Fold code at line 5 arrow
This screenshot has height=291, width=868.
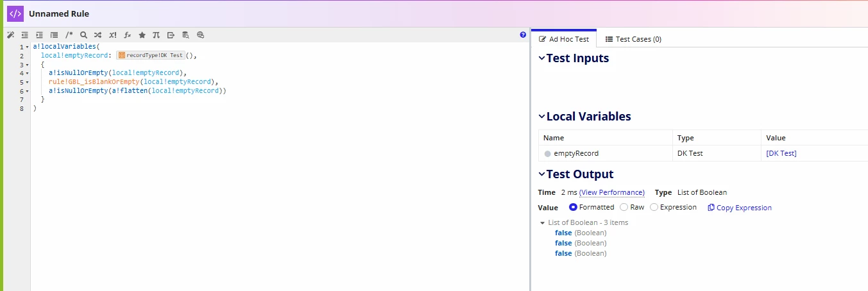point(27,82)
